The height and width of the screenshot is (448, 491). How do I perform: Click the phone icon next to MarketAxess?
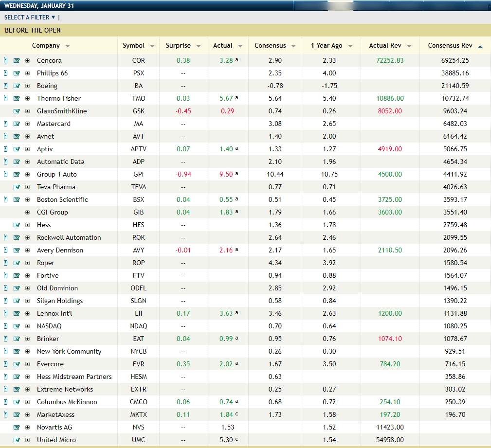coord(5,414)
